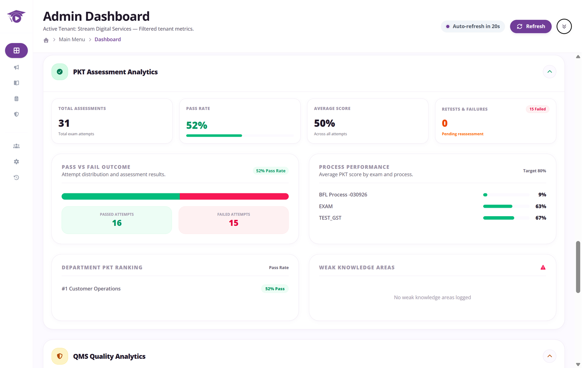Collapse the QMS Quality Analytics section
The height and width of the screenshot is (368, 588).
point(549,356)
